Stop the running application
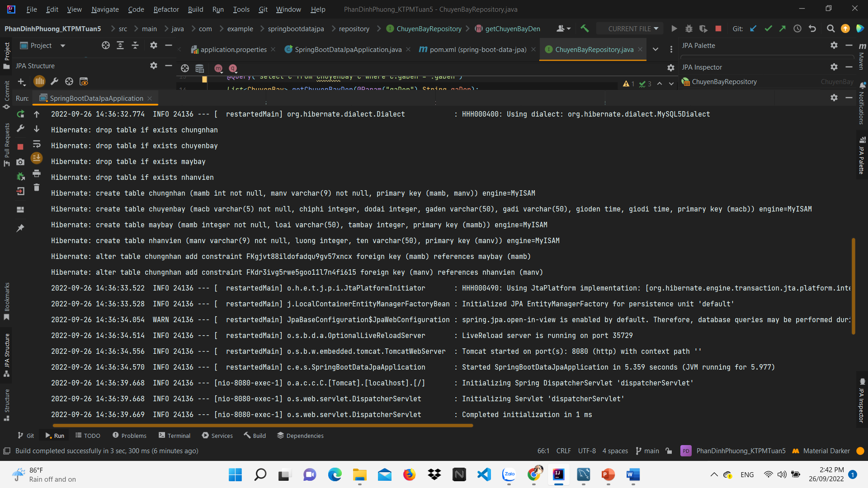 click(x=20, y=146)
